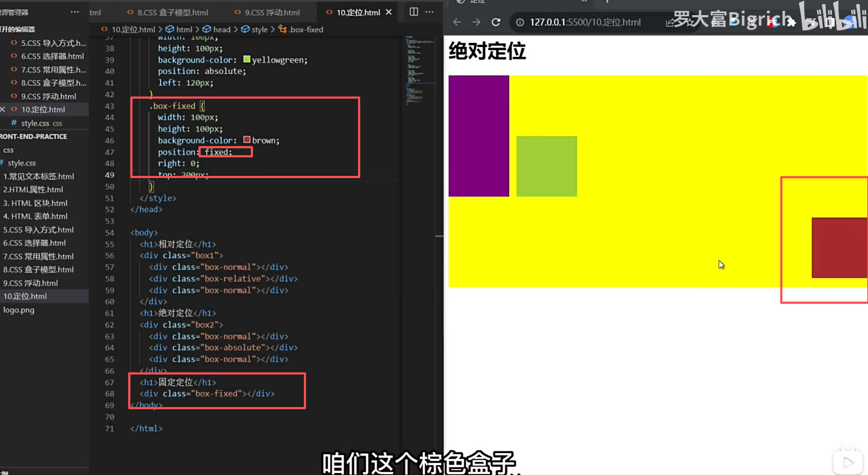Open explorer panel more actions ellipsis
This screenshot has height=475, width=868.
click(x=75, y=12)
